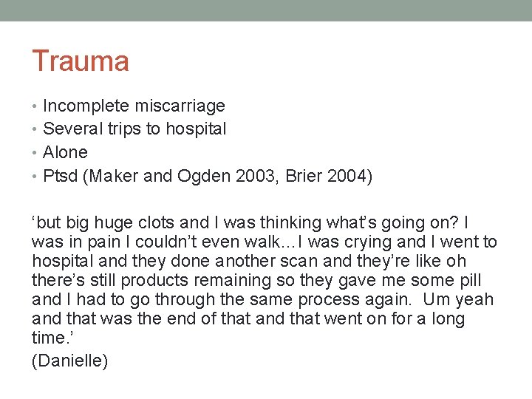Click the gray band atop the slide
Screen dimensions: 532x399
(266, 10)
